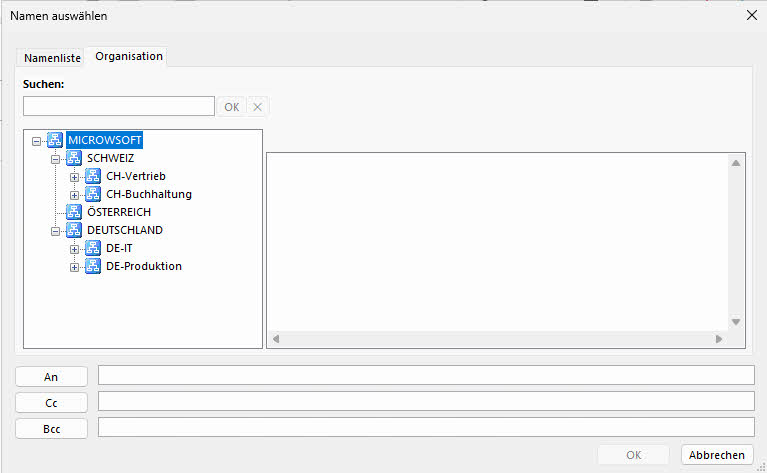Click the CH-Vertrieb department icon
Image resolution: width=767 pixels, height=473 pixels.
(x=93, y=176)
